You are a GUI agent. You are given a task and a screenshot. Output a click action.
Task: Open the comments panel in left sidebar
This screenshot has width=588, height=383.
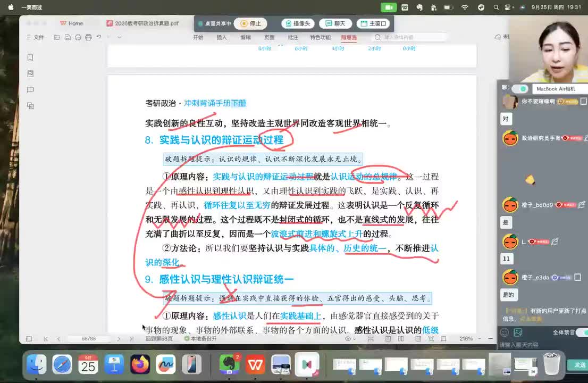click(30, 90)
